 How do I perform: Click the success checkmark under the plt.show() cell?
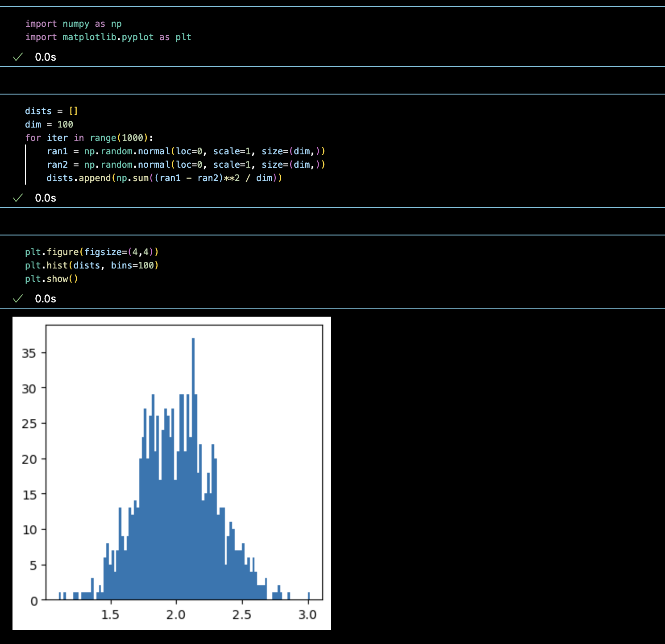(x=18, y=299)
